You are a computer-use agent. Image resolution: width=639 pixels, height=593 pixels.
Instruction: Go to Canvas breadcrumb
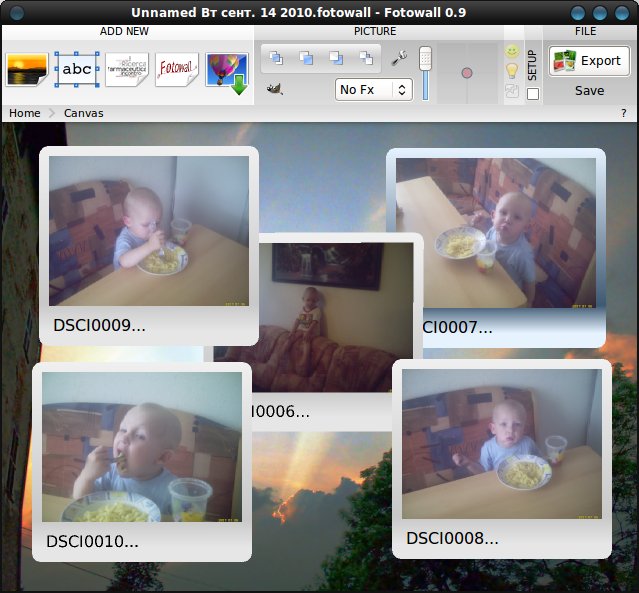(84, 113)
